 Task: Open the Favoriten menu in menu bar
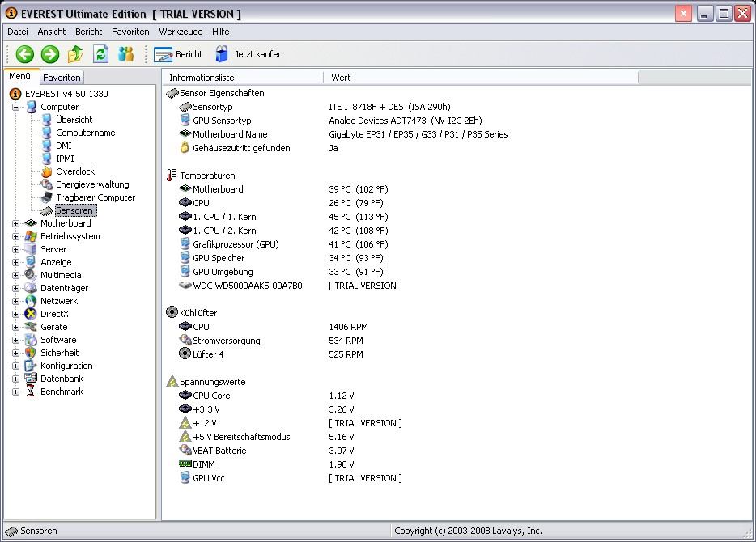[x=130, y=32]
